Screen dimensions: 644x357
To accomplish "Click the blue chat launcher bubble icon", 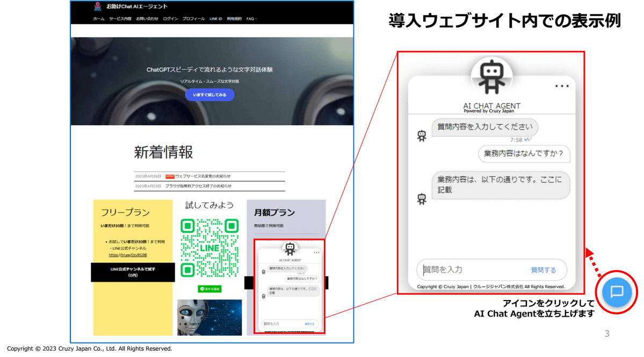I will coord(617,291).
